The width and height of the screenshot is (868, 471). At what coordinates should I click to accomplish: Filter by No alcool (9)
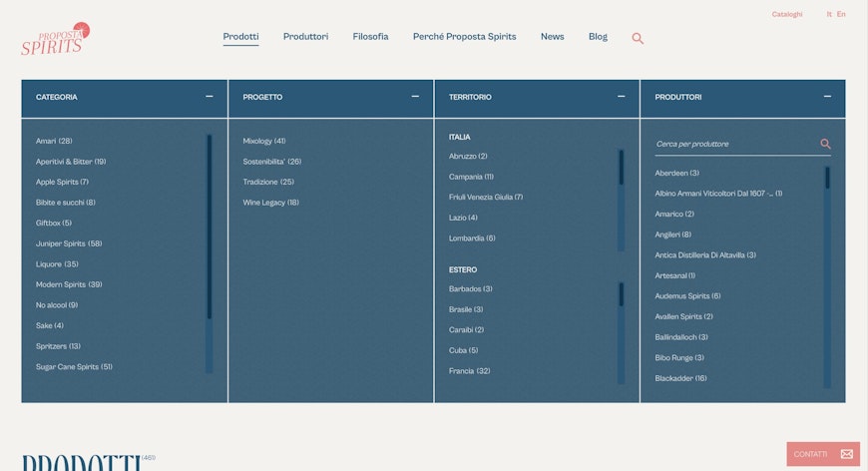57,305
